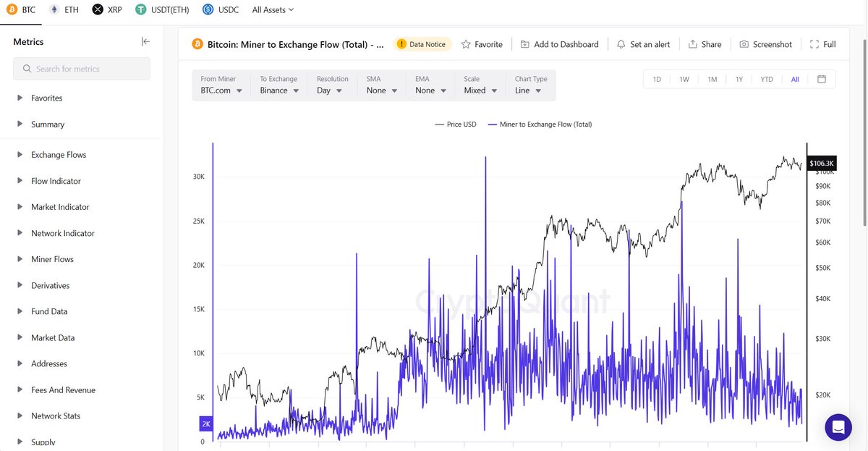Collapse the Metrics sidebar panel
The height and width of the screenshot is (451, 868).
click(145, 42)
